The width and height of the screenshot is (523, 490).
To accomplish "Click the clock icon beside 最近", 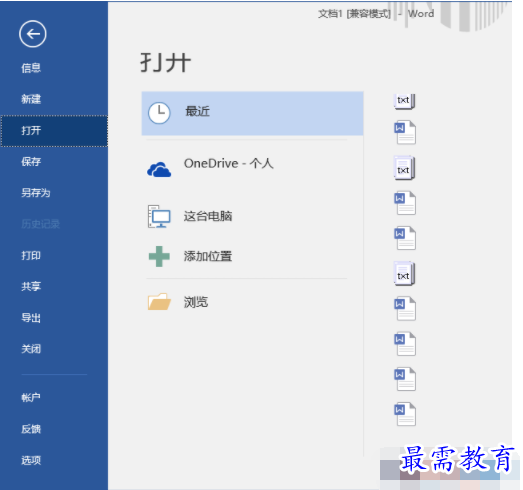I will [x=159, y=113].
